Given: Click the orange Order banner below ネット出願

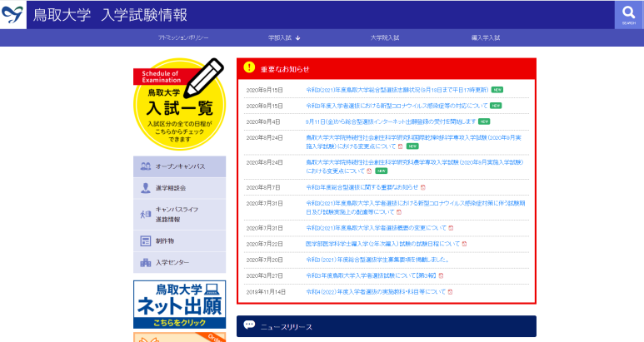Looking at the screenshot, I should point(179,337).
